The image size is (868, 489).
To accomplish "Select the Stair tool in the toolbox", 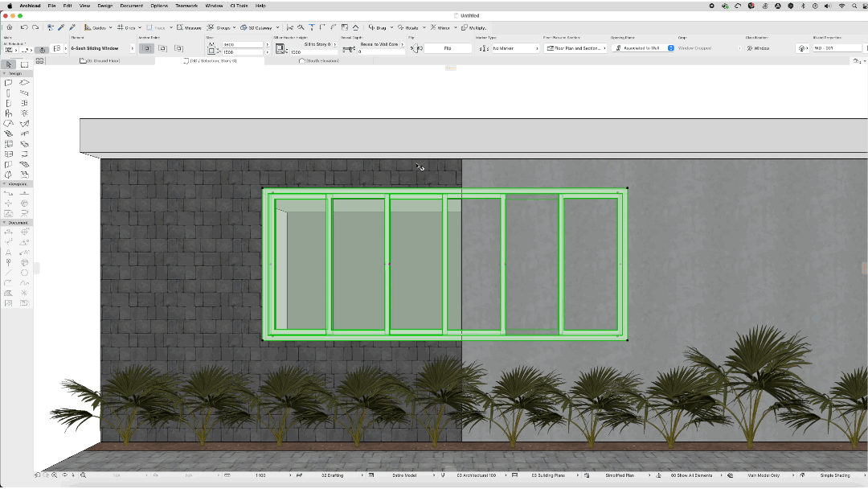I will pyautogui.click(x=8, y=134).
